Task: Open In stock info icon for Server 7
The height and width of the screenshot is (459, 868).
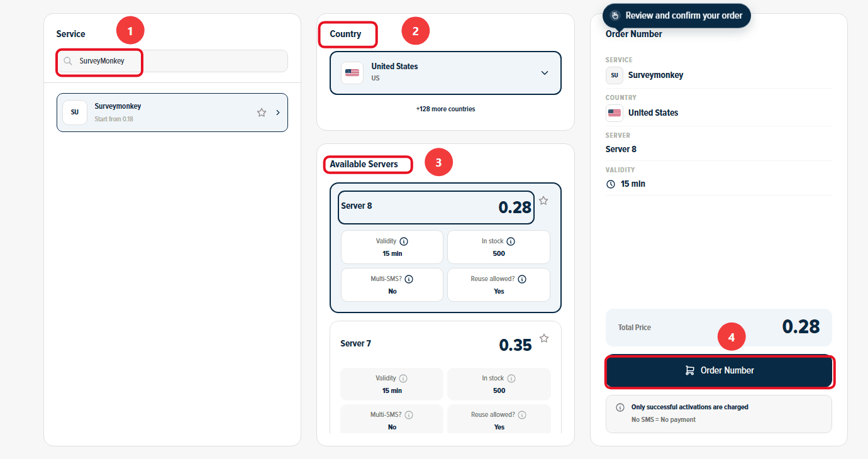Action: (511, 379)
